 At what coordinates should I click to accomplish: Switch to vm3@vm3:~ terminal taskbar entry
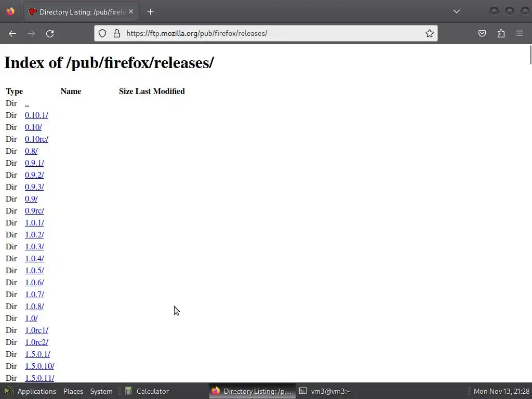(x=325, y=391)
